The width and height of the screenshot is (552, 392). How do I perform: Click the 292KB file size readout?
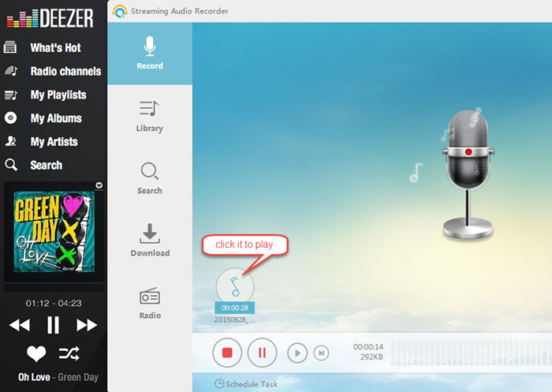(371, 357)
